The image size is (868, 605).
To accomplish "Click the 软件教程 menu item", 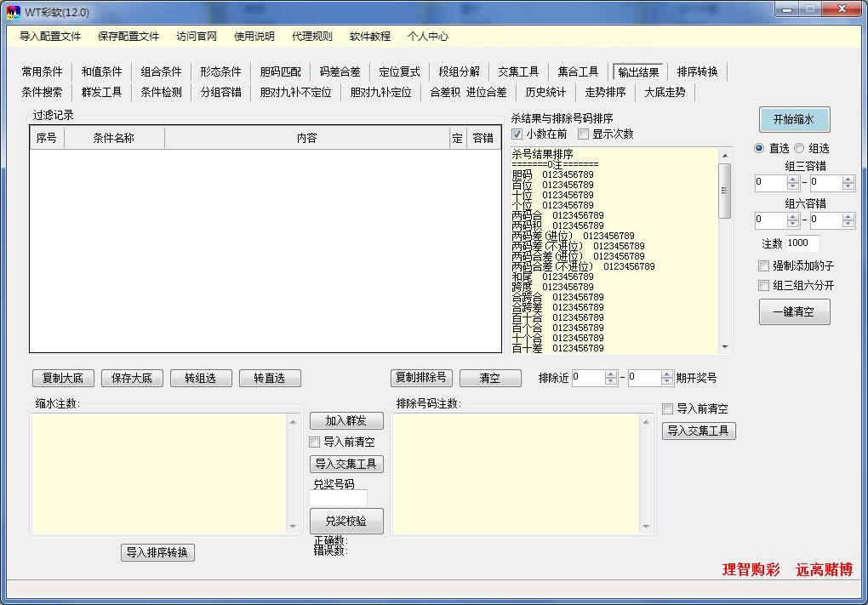I will [x=369, y=37].
